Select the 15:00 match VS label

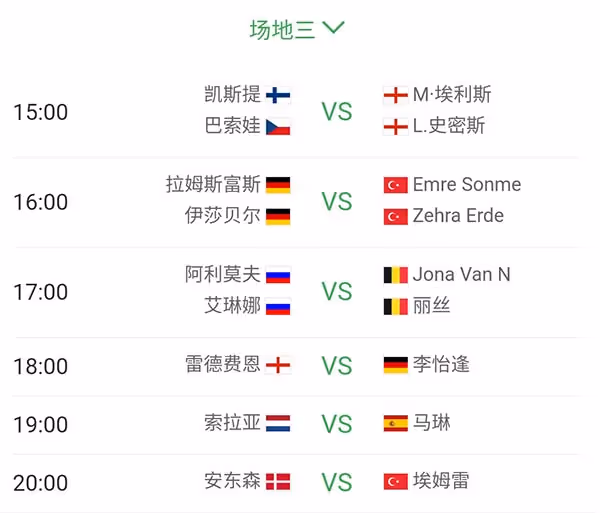[x=337, y=112]
